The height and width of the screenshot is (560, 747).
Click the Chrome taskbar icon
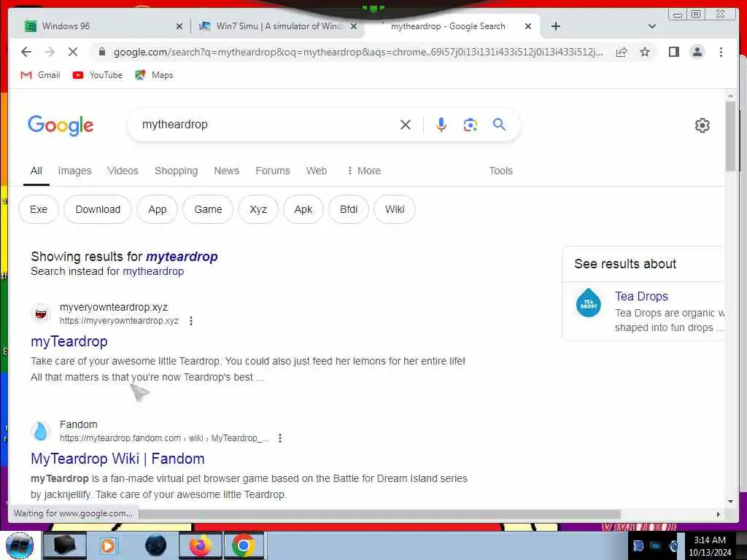click(x=244, y=545)
